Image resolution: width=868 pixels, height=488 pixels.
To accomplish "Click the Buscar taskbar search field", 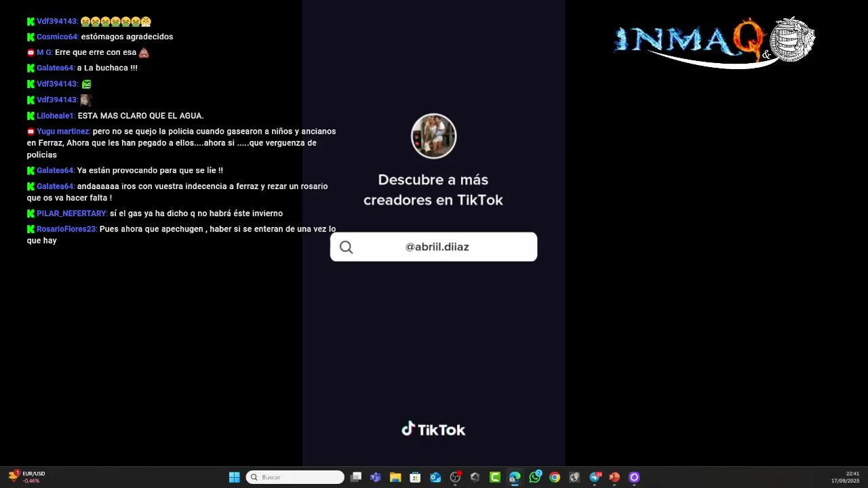I will pos(295,477).
